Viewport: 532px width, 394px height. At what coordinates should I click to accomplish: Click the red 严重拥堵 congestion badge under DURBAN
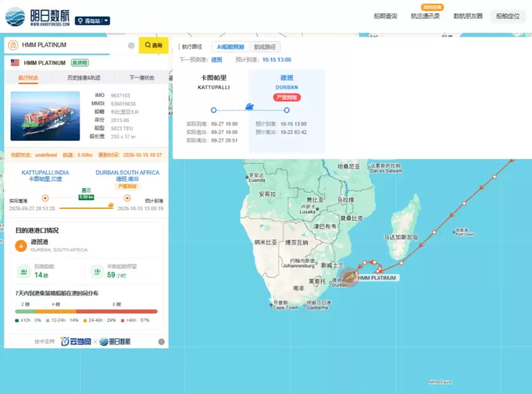pyautogui.click(x=287, y=97)
